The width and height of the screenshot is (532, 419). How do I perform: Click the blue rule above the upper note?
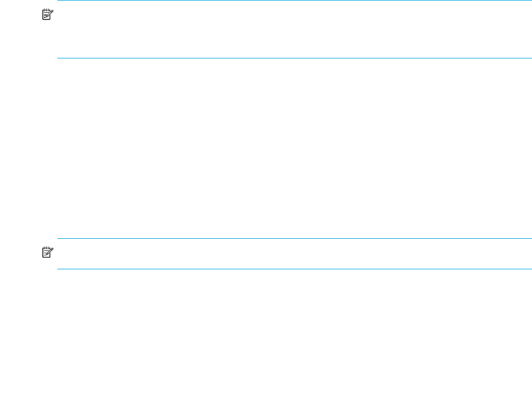point(295,1)
